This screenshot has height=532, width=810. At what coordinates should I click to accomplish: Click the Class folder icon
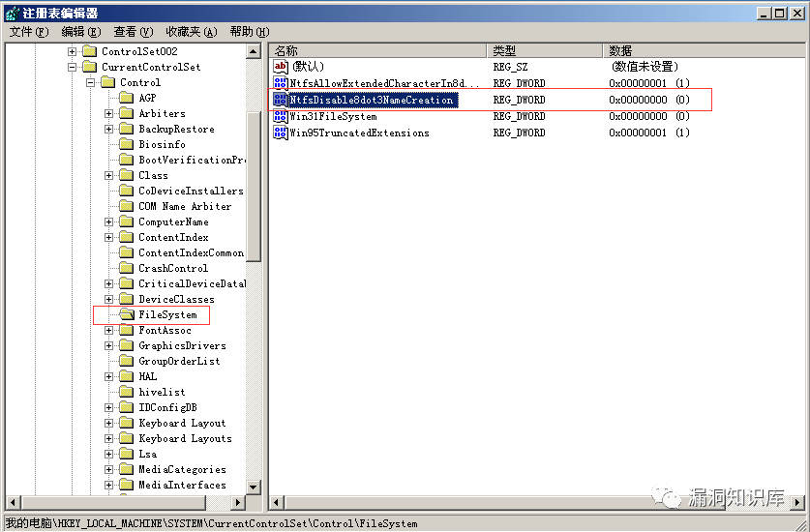[x=127, y=175]
